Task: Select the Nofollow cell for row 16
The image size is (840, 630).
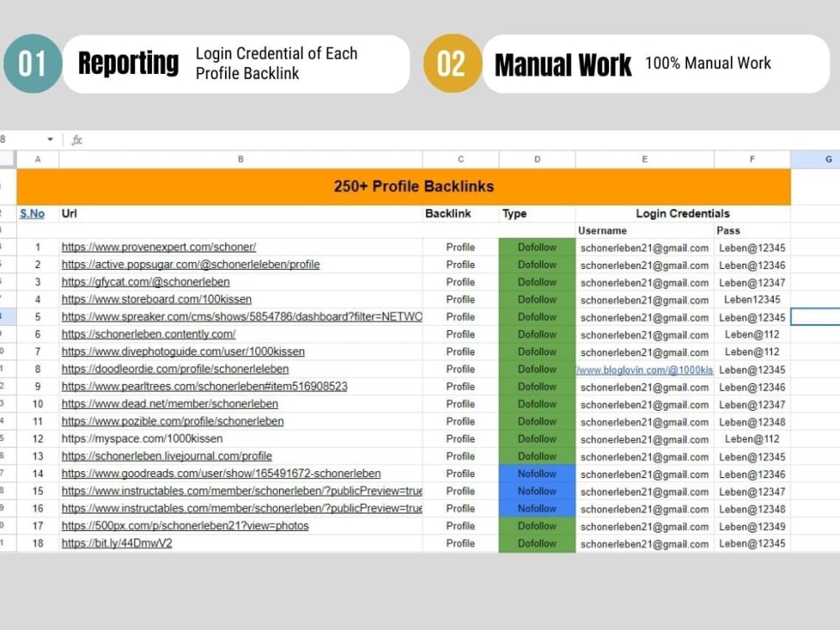Action: point(538,508)
